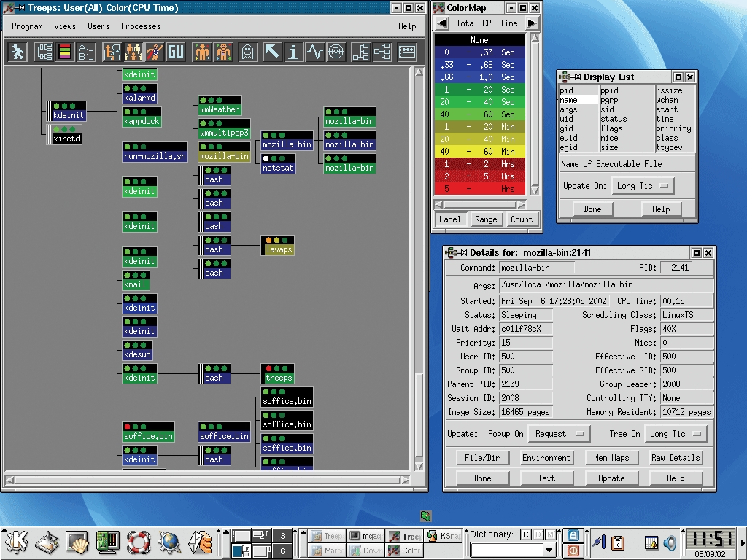
Task: Click the superhero user toolbar icon
Action: coord(154,52)
